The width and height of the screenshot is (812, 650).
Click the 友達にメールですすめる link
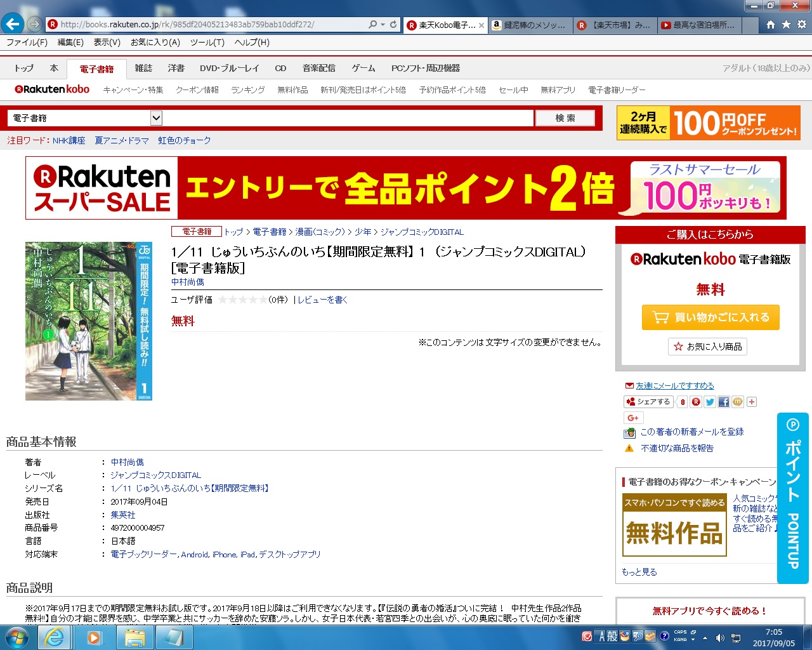(675, 385)
